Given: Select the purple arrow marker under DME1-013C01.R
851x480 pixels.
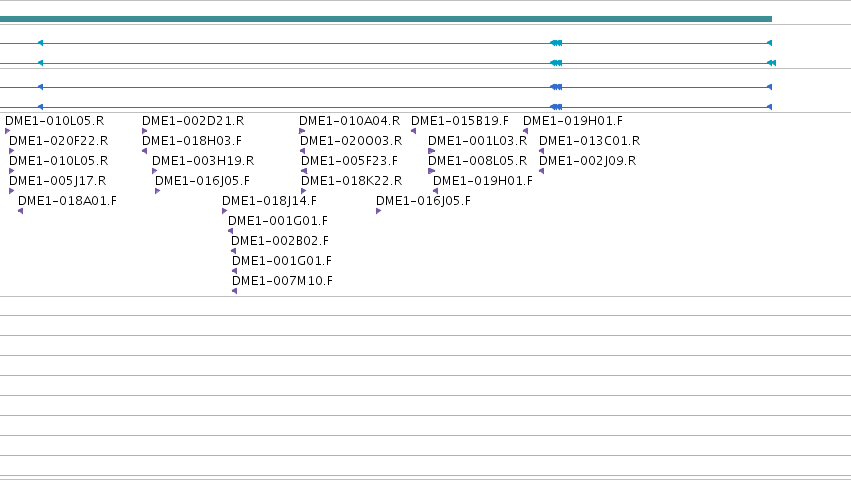Looking at the screenshot, I should pos(542,151).
